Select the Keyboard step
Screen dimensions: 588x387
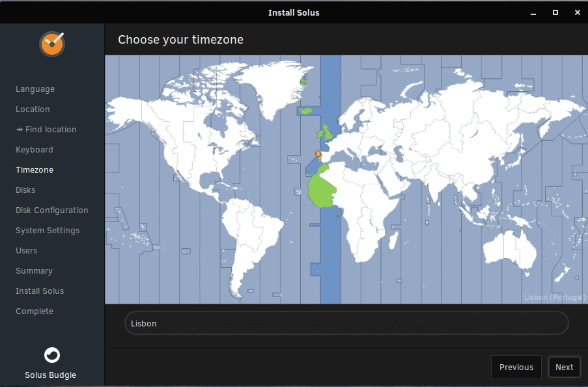point(35,150)
